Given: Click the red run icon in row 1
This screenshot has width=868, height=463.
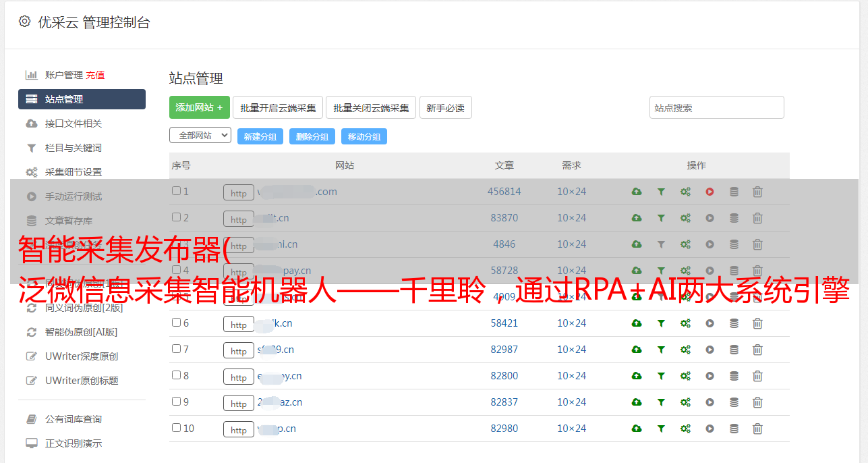Looking at the screenshot, I should [x=710, y=192].
